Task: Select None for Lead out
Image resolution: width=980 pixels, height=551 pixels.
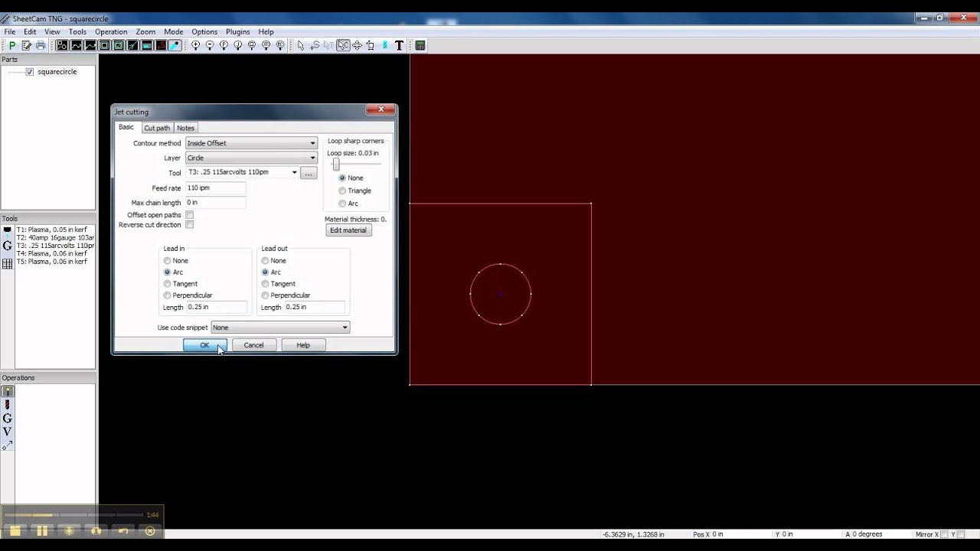Action: pos(265,261)
